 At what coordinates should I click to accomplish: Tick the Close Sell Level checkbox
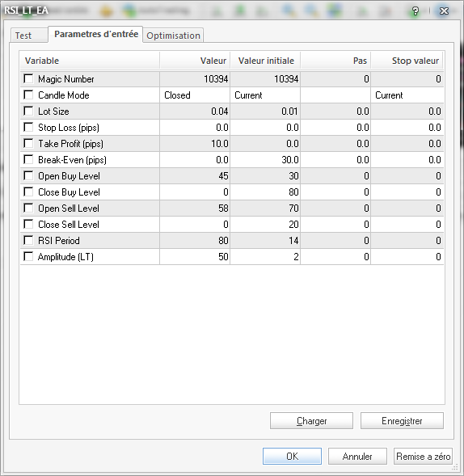[28, 224]
